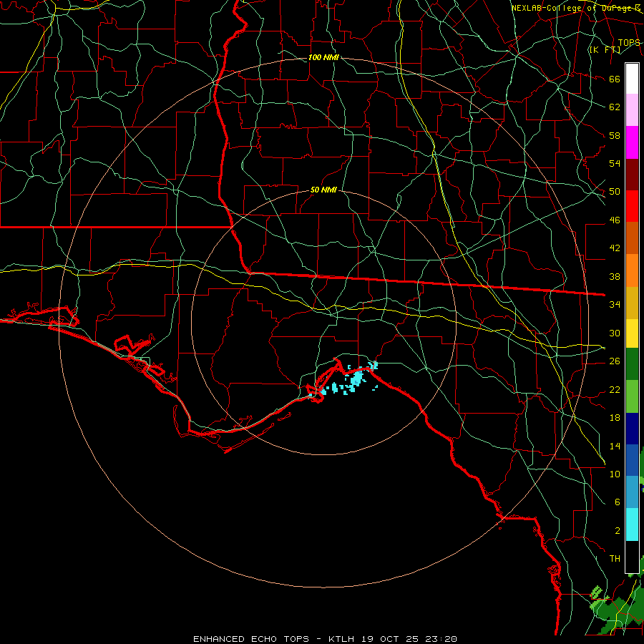Click the 6 legend value
The width and height of the screenshot is (644, 644).
click(617, 502)
